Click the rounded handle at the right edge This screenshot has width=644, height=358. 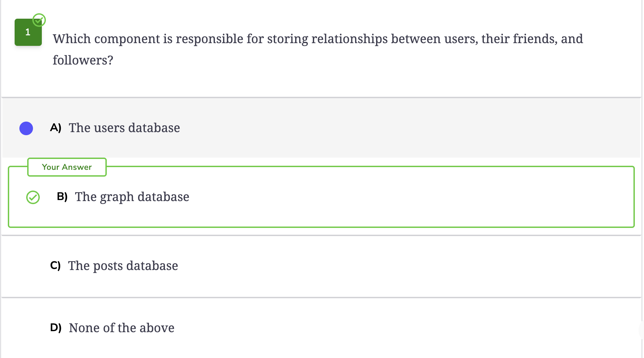click(642, 329)
